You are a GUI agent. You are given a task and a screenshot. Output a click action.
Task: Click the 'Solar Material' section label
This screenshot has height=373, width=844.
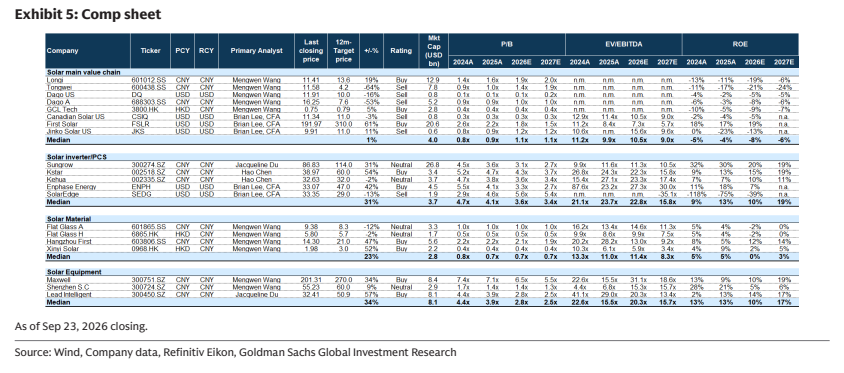[x=69, y=219]
